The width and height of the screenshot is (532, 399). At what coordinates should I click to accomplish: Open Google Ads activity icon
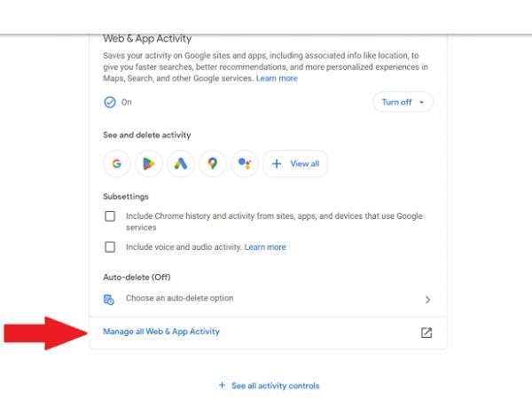(181, 163)
